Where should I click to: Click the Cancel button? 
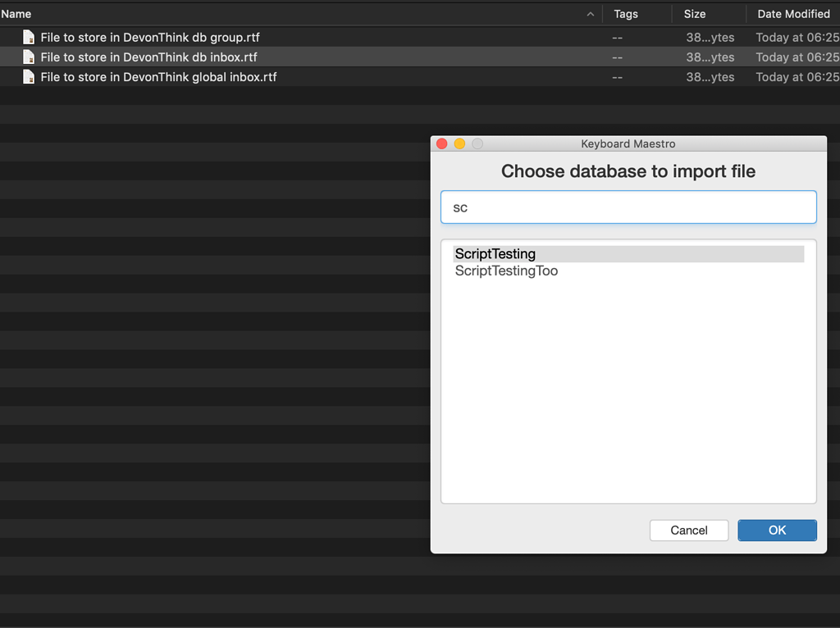689,530
